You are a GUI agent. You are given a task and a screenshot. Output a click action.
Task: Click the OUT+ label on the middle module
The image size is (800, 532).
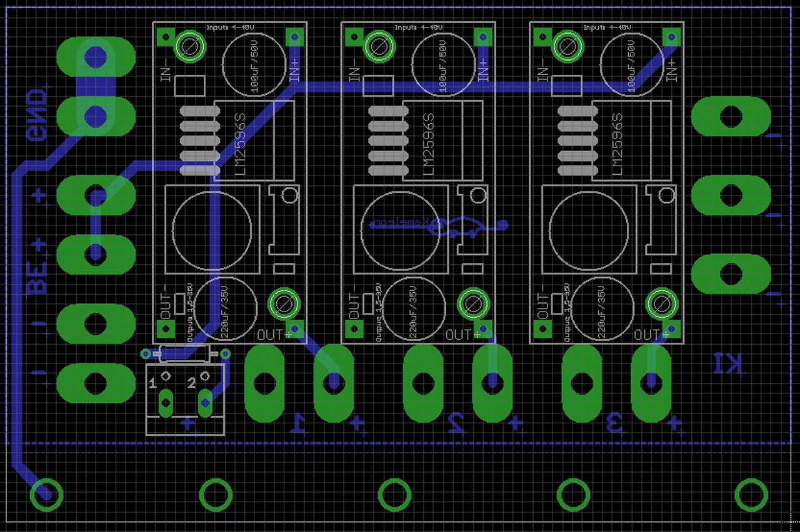(462, 335)
